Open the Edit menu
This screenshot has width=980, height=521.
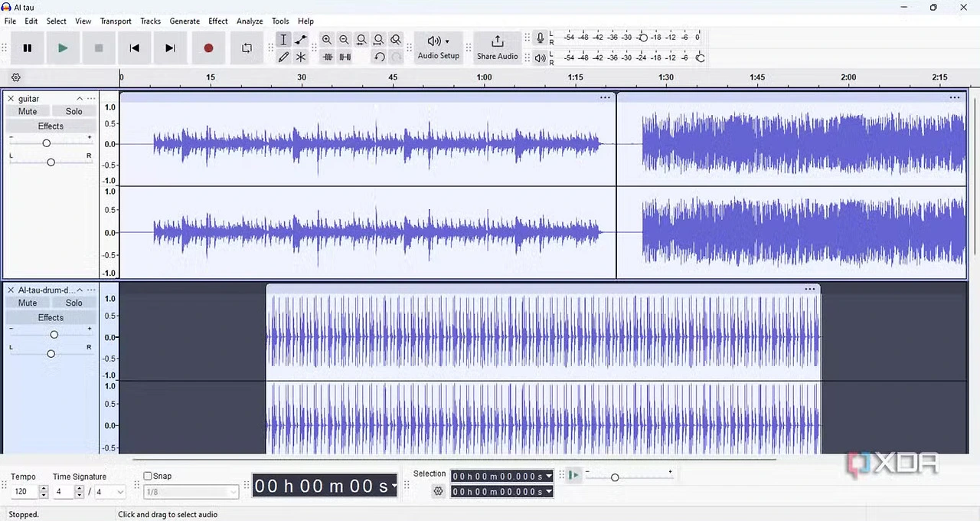click(x=31, y=21)
